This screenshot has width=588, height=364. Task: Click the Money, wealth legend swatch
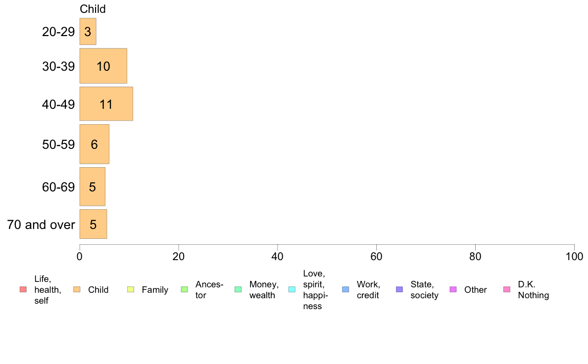[238, 289]
